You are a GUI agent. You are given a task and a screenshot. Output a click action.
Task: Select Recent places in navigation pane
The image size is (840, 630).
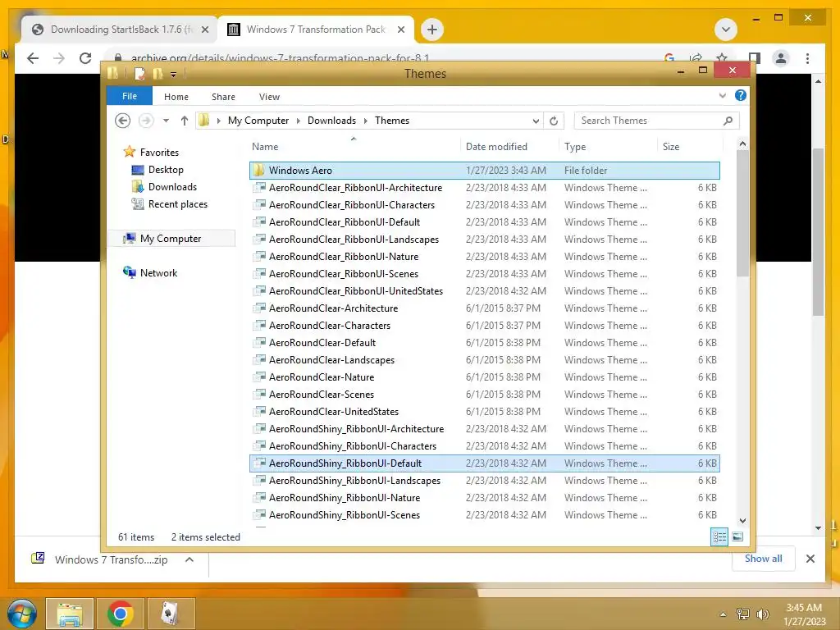169,204
